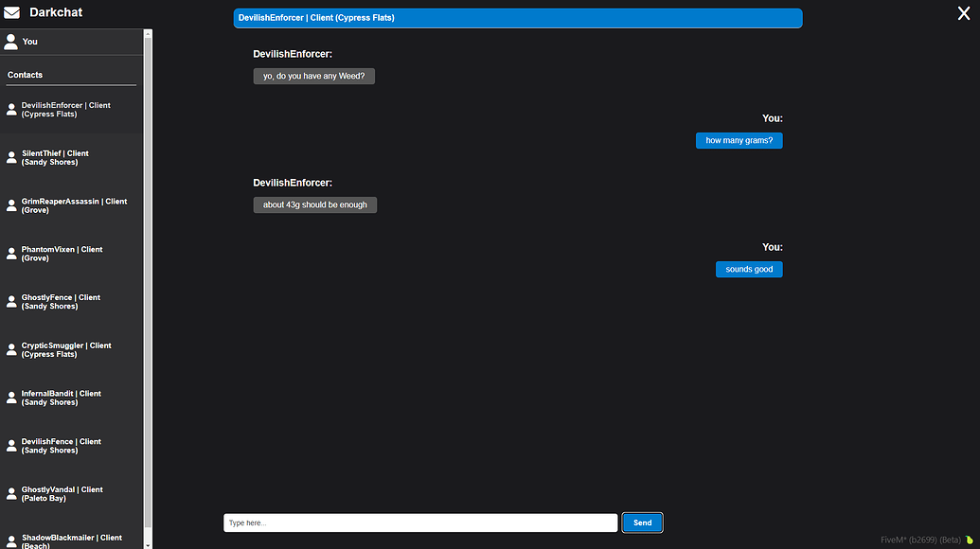Screen dimensions: 980x549
Task: Click the InfernalBandit contact avatar icon
Action: (11, 398)
